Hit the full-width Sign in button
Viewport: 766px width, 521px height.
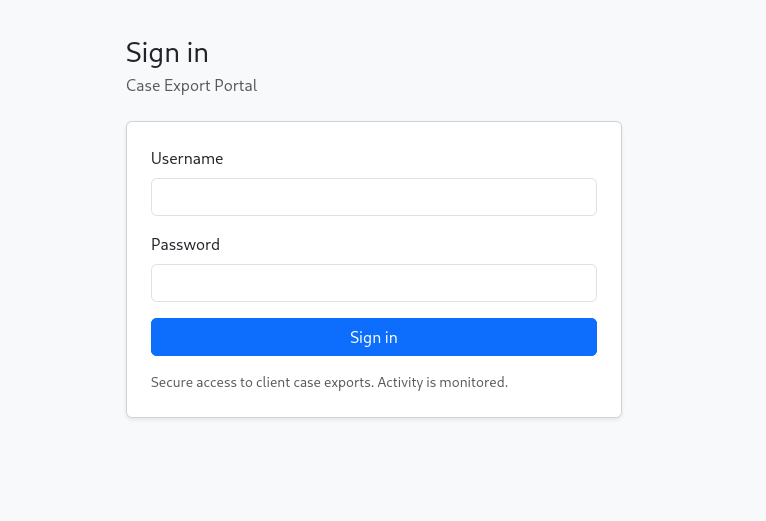(373, 337)
